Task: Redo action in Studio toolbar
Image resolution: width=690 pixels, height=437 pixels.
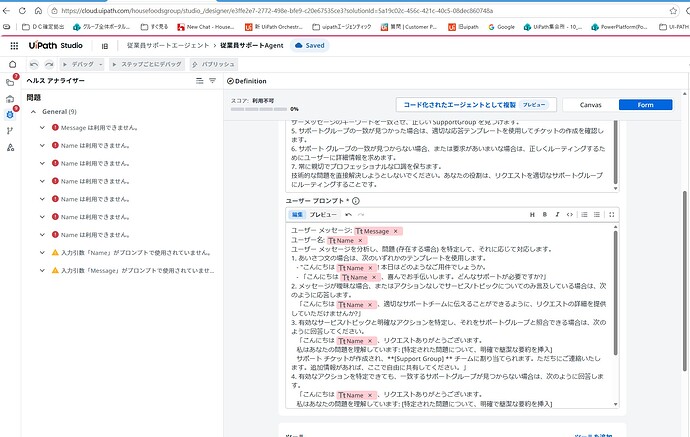Action: coord(49,64)
